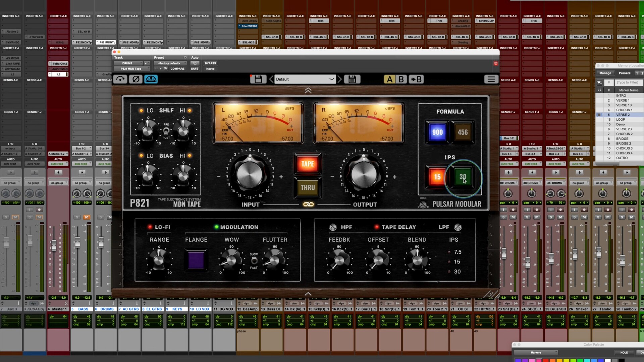Image resolution: width=644 pixels, height=362 pixels.
Task: Click the phase invert icon
Action: click(136, 79)
